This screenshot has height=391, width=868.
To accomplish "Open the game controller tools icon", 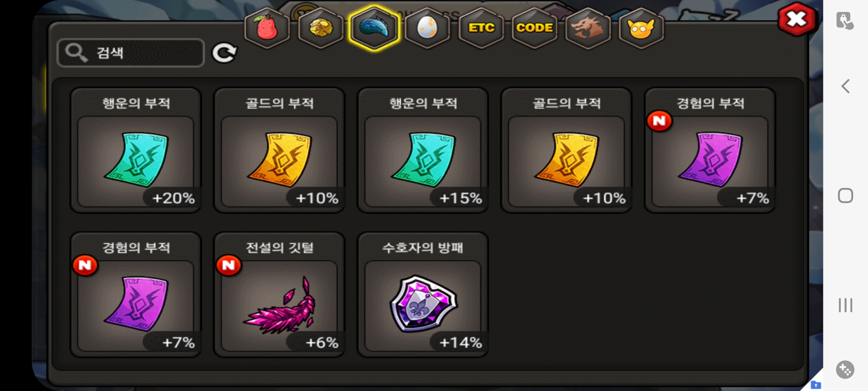I will (x=845, y=370).
